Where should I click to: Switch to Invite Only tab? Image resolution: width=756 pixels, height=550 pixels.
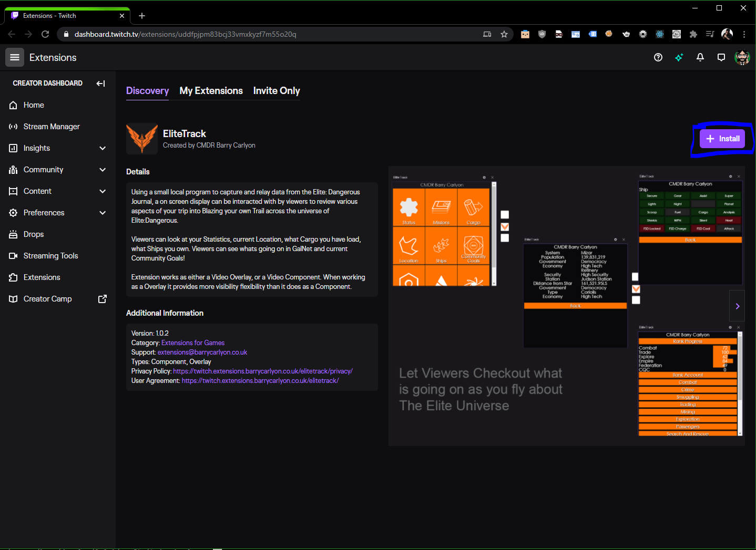point(277,91)
